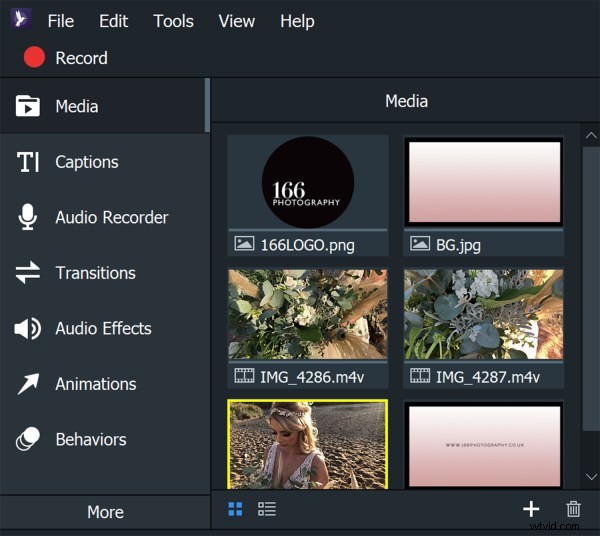Open the Audio Recorder label in the sidebar
This screenshot has height=536, width=600.
click(x=112, y=217)
